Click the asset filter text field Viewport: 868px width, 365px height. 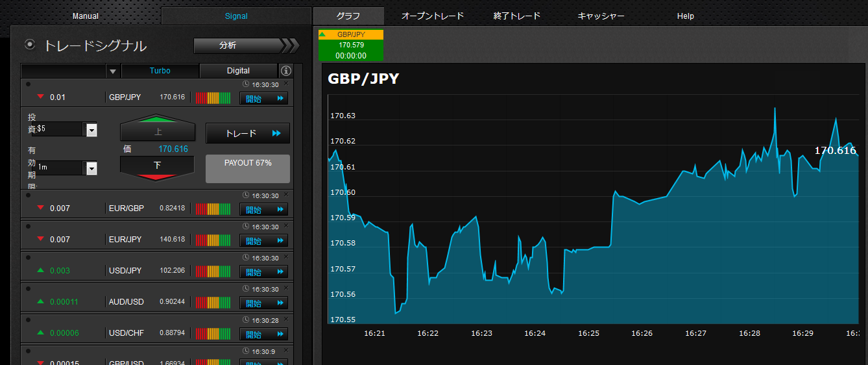coord(64,71)
